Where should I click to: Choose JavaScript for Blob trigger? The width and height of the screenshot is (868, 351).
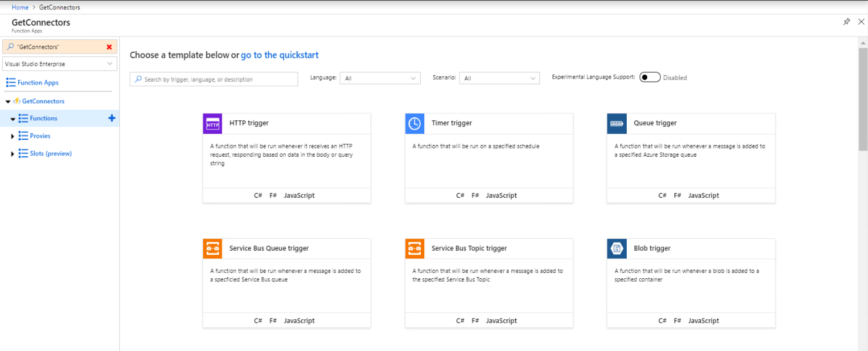click(x=704, y=320)
